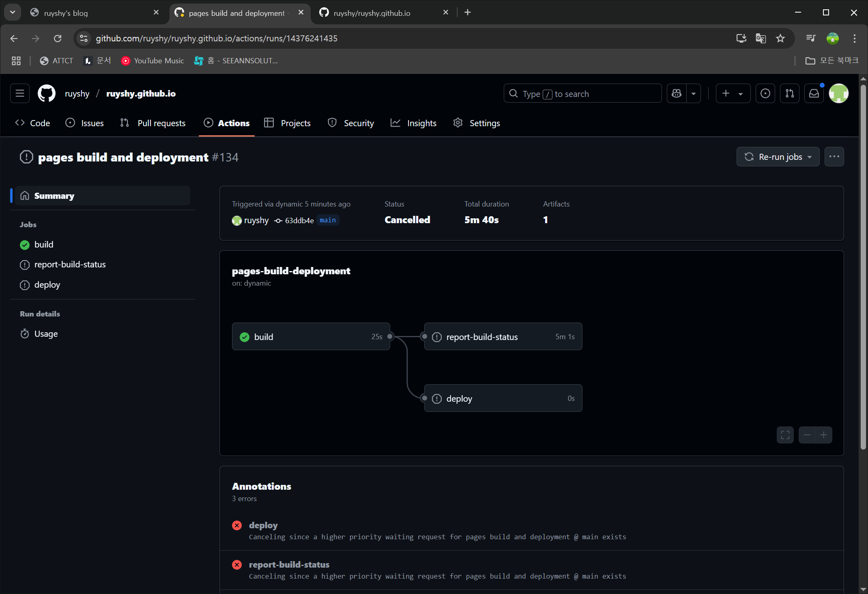Toggle fullscreen view of the workflow graph
The image size is (868, 594).
point(785,435)
